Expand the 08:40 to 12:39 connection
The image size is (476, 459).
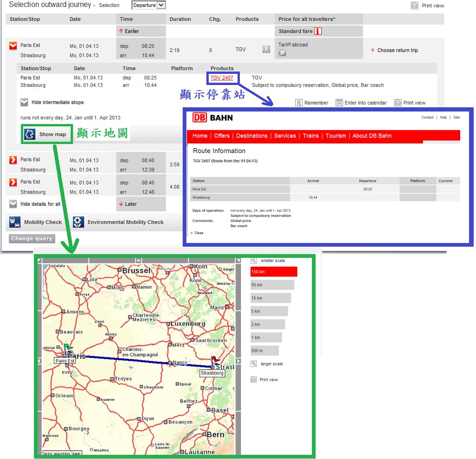coord(13,160)
